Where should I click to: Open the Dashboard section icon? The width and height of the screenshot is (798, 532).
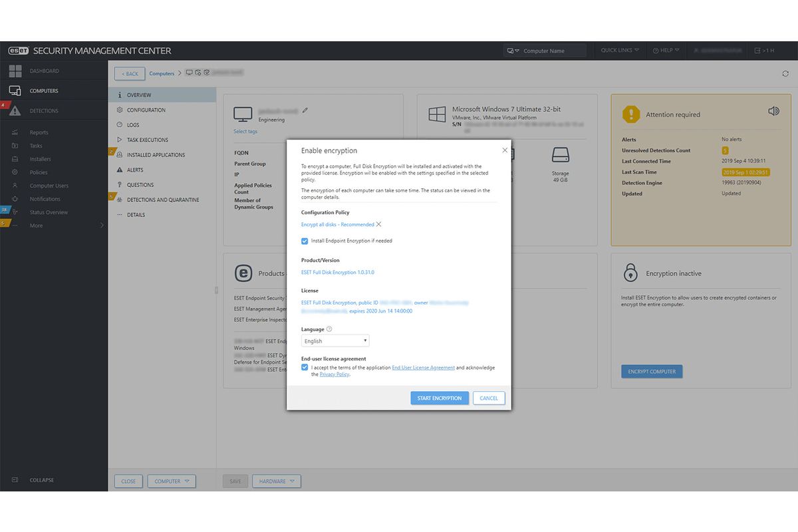click(x=15, y=71)
